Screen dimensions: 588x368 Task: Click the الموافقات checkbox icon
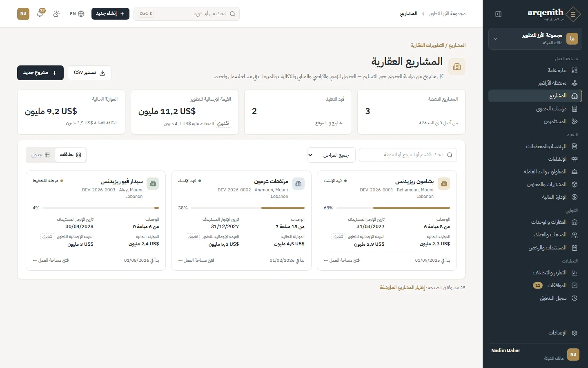tap(575, 285)
